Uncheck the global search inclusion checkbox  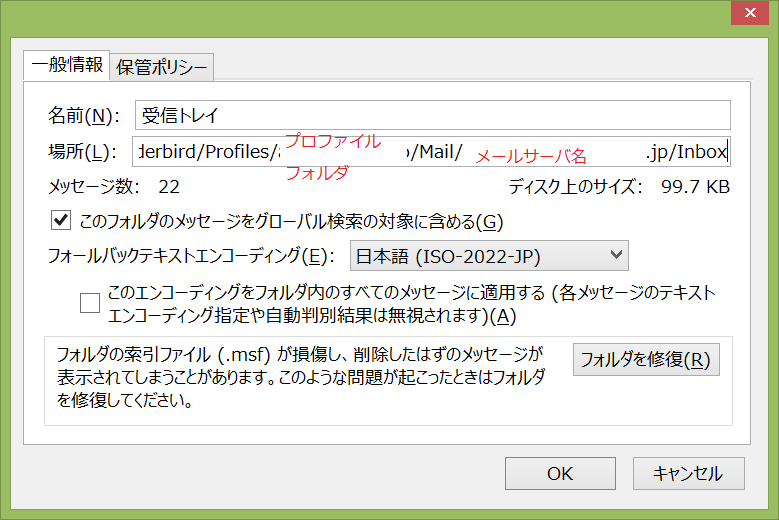(x=61, y=220)
